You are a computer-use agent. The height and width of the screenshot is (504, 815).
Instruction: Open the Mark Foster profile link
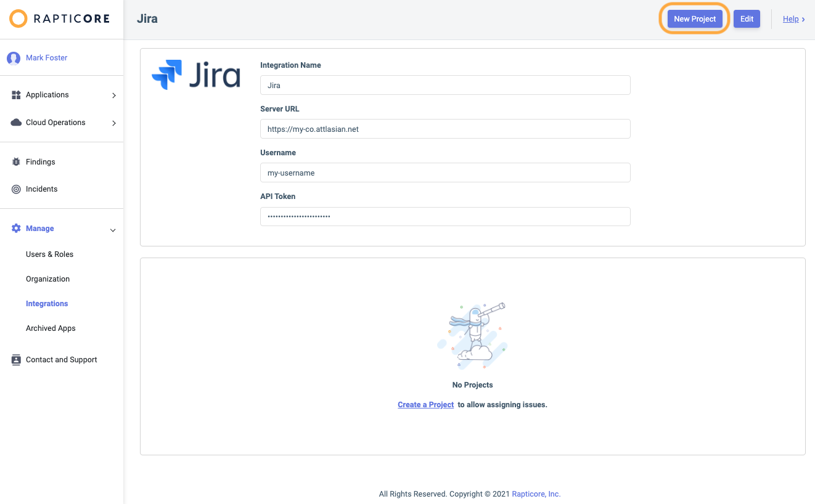tap(46, 58)
